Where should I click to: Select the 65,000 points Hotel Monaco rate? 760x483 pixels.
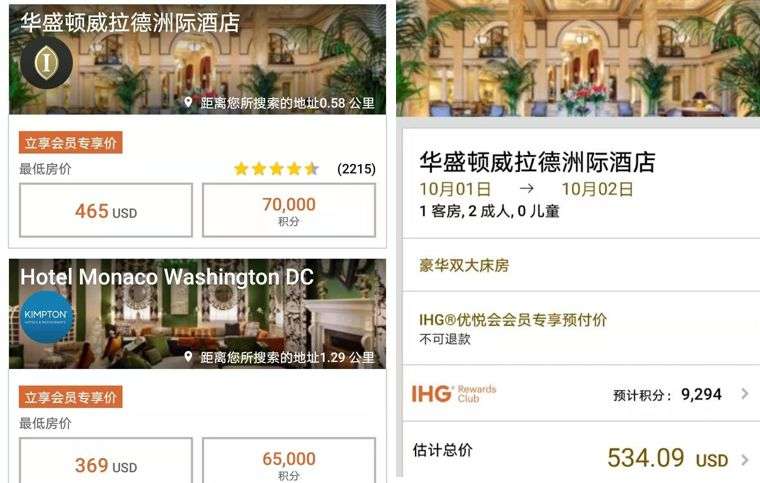[289, 460]
